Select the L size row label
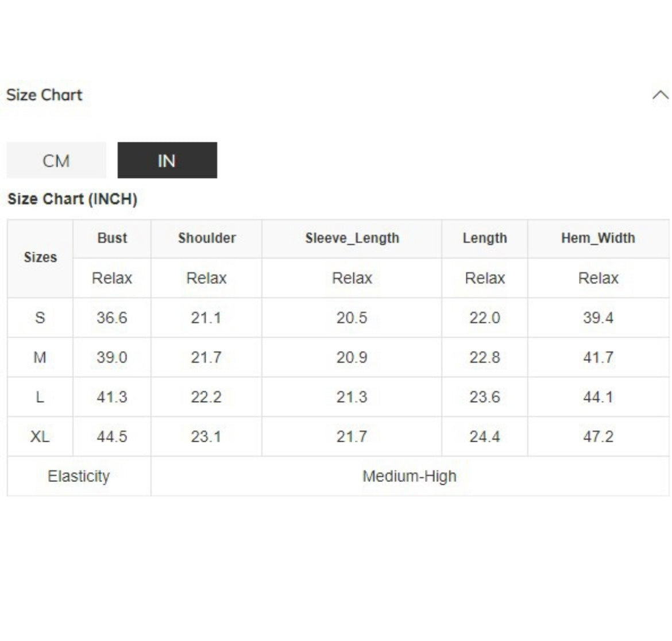The height and width of the screenshot is (641, 672). (x=40, y=397)
